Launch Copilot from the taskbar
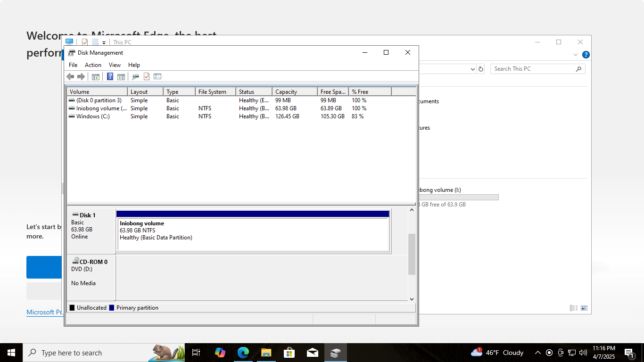This screenshot has width=644, height=362. 220,353
